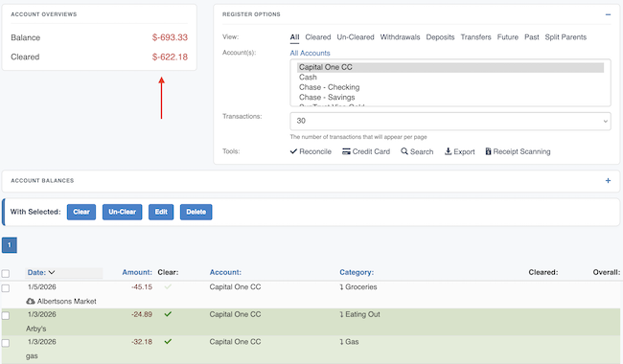Click the Groceries category text
Screen dimensions: 623x364
click(360, 287)
